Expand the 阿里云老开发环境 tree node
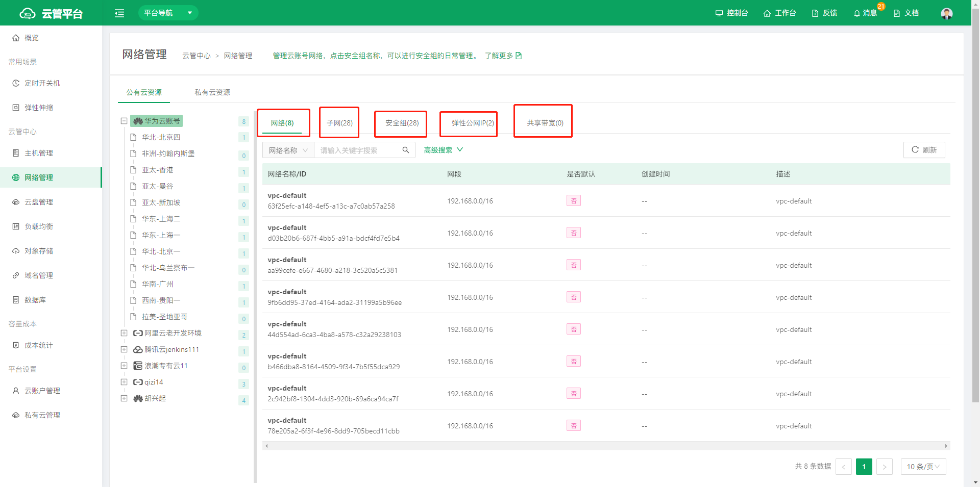Viewport: 980px width, 487px height. [x=124, y=333]
